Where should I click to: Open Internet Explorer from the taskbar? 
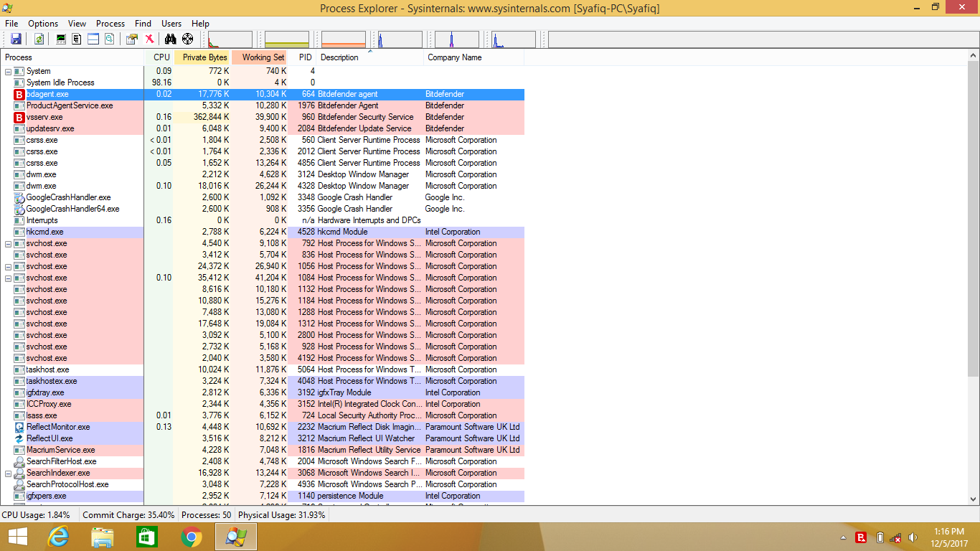coord(58,537)
